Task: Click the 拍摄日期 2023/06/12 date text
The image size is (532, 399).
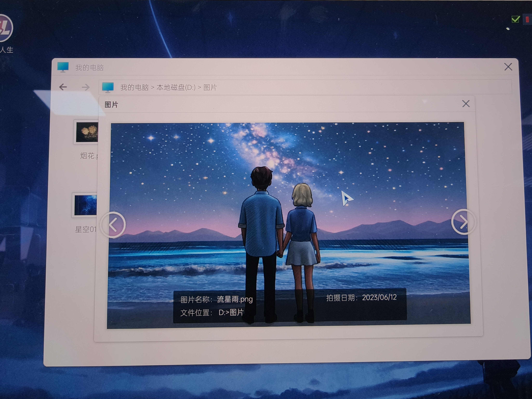Action: pos(361,298)
